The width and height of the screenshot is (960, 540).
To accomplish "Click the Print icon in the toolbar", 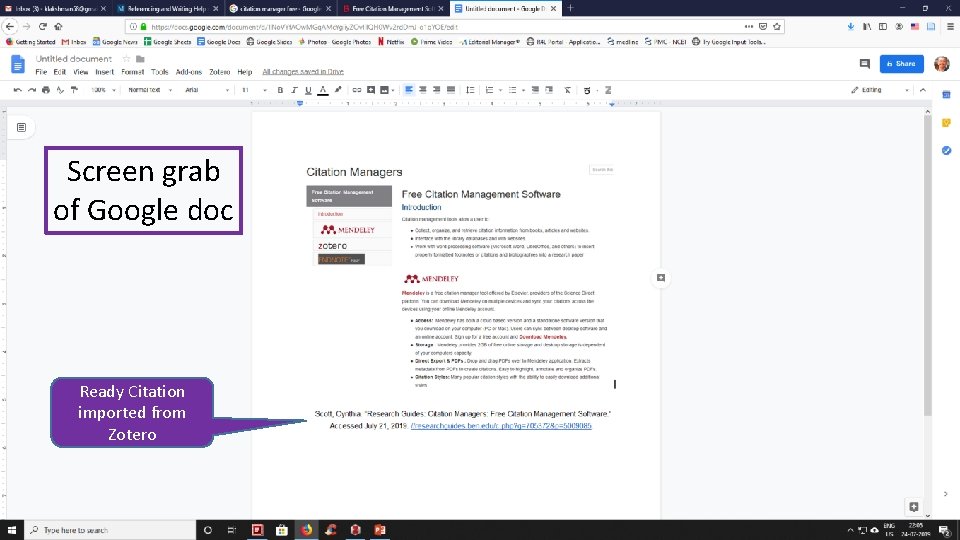I will [x=47, y=90].
